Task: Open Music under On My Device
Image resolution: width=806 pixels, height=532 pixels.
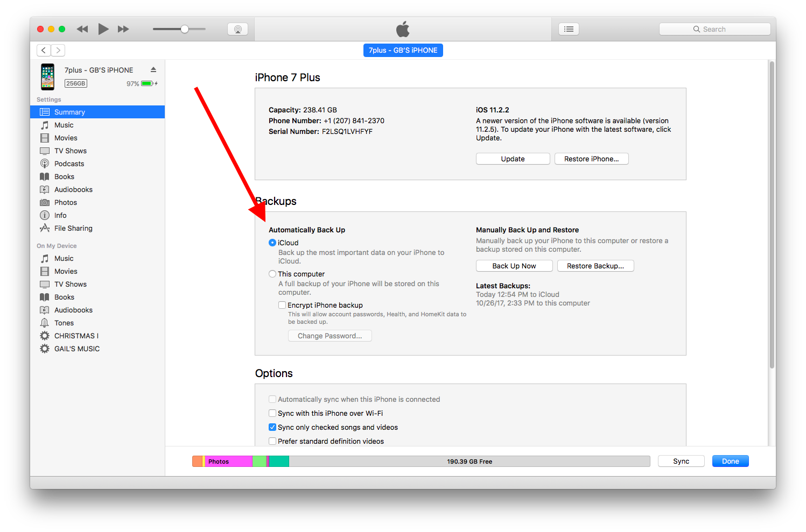Action: (97, 258)
